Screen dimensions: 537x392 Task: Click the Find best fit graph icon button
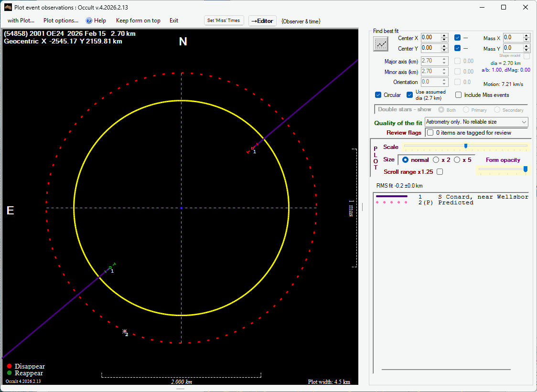(381, 44)
